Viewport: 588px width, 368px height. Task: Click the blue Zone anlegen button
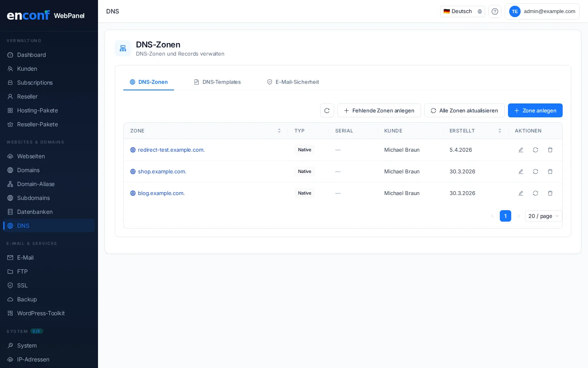click(535, 110)
